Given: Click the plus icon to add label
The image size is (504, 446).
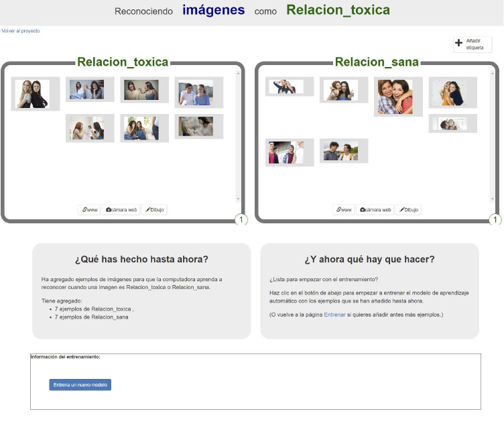Looking at the screenshot, I should coord(458,42).
